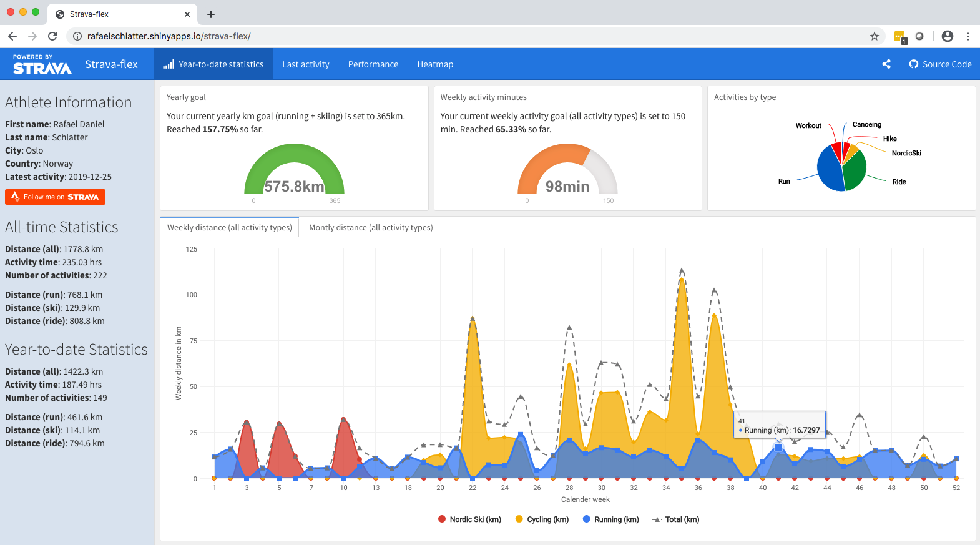
Task: Toggle Running (km) legend series
Action: (610, 519)
